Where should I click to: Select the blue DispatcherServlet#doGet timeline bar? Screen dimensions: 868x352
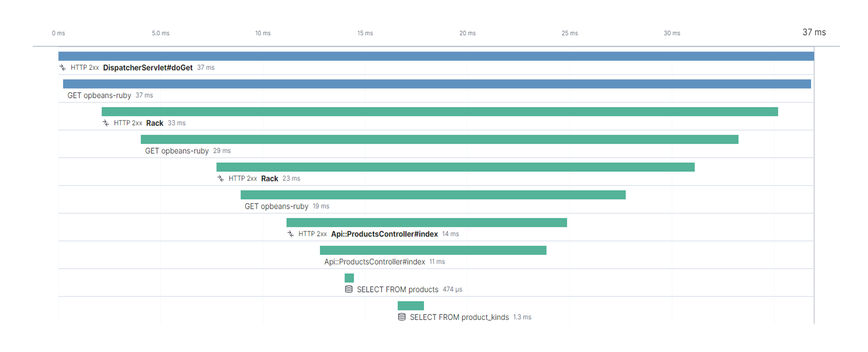436,56
